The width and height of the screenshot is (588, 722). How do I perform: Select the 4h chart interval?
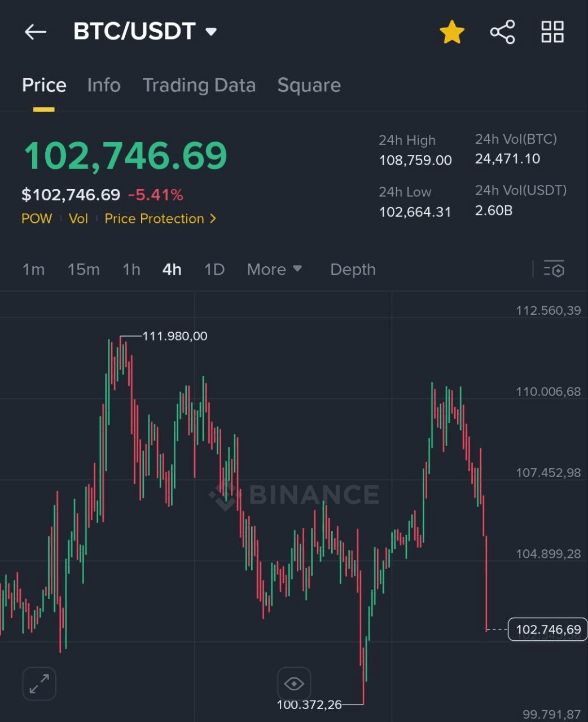tap(172, 270)
